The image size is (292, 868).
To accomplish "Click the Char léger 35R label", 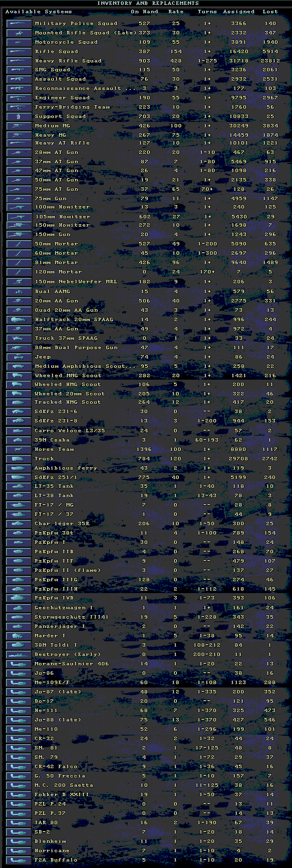I will 62,524.
